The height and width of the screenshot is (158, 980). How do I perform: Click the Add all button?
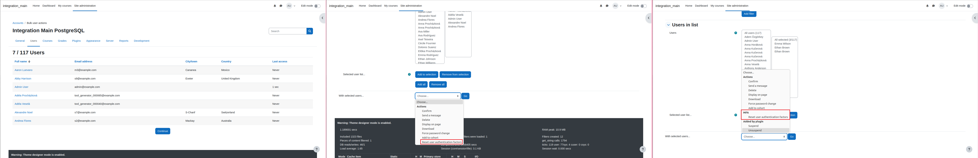pos(421,84)
